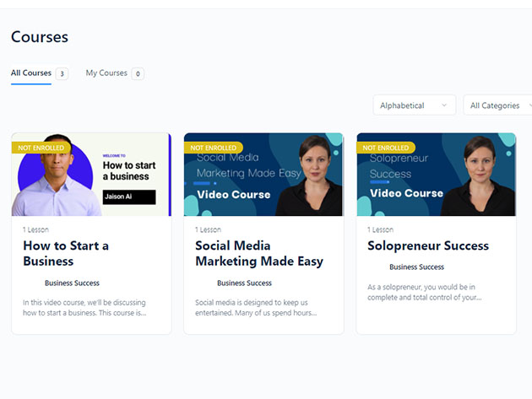Click the How to Start a Business title
Screen dimensions: 532x399
pos(66,253)
